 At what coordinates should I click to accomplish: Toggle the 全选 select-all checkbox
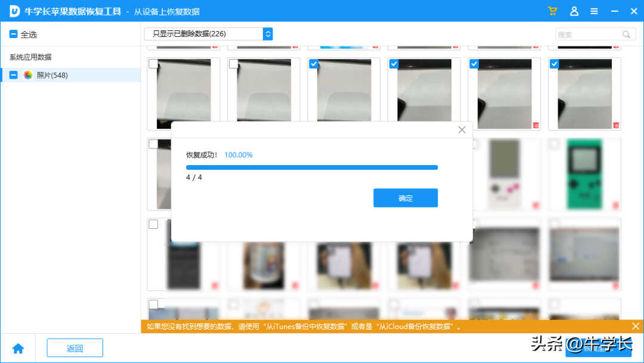click(13, 34)
